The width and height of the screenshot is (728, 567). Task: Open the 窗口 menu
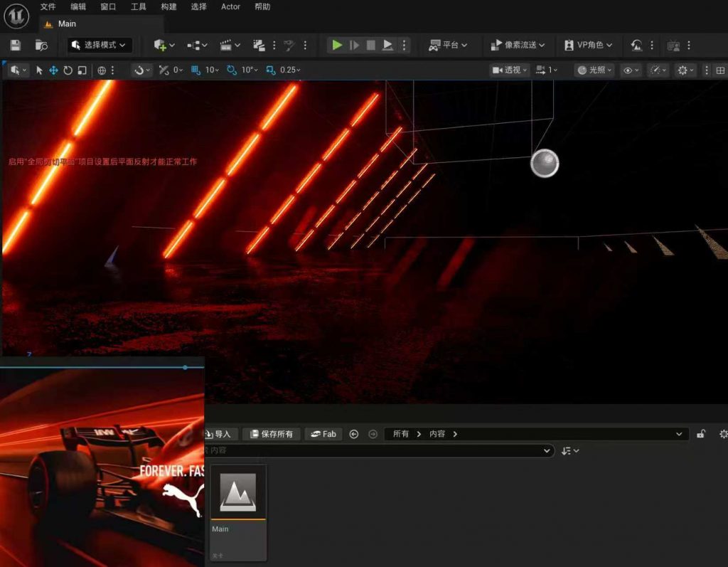[108, 6]
